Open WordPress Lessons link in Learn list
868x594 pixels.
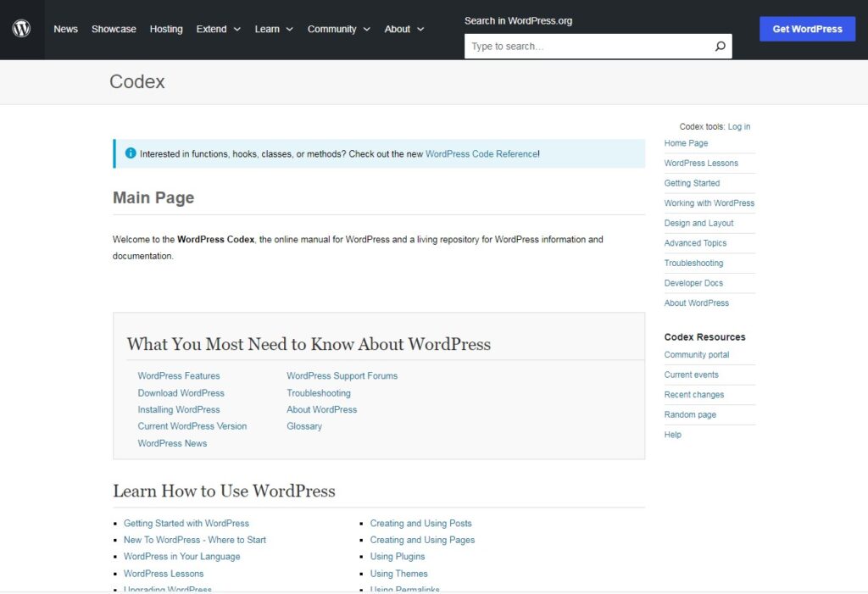pos(164,573)
